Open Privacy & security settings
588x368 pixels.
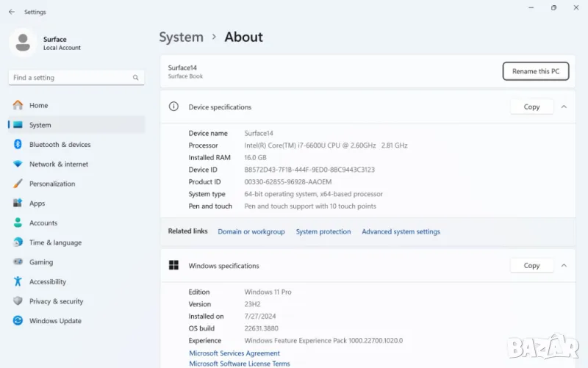pyautogui.click(x=56, y=301)
